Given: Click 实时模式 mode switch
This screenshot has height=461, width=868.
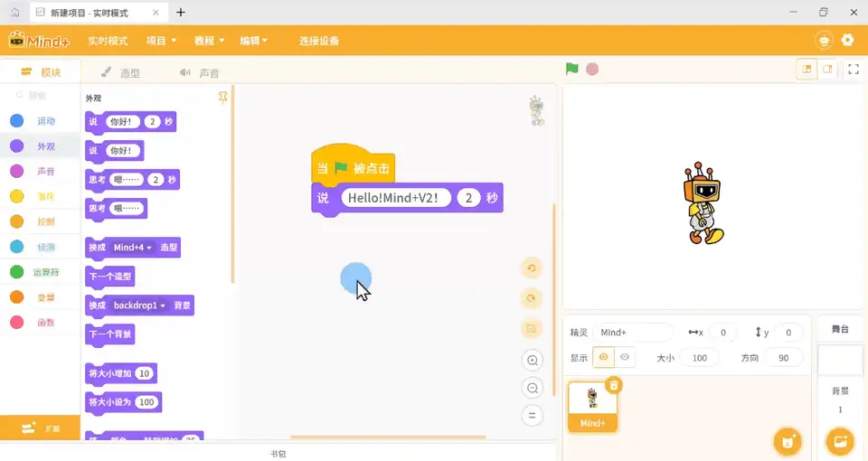Looking at the screenshot, I should click(108, 41).
